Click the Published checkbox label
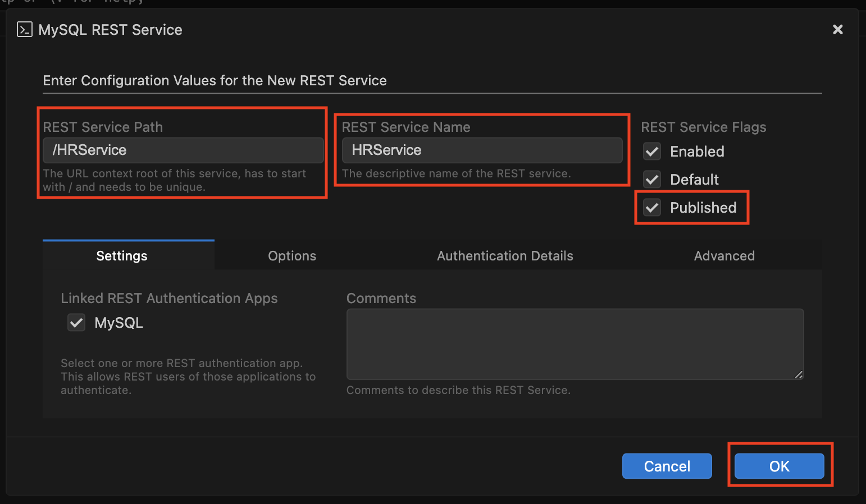Image resolution: width=866 pixels, height=504 pixels. click(703, 207)
